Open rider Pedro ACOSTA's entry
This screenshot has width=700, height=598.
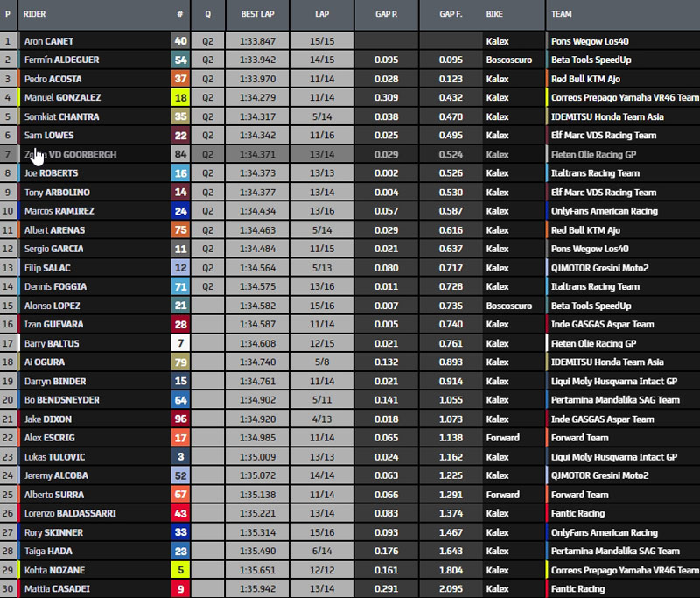(52, 79)
